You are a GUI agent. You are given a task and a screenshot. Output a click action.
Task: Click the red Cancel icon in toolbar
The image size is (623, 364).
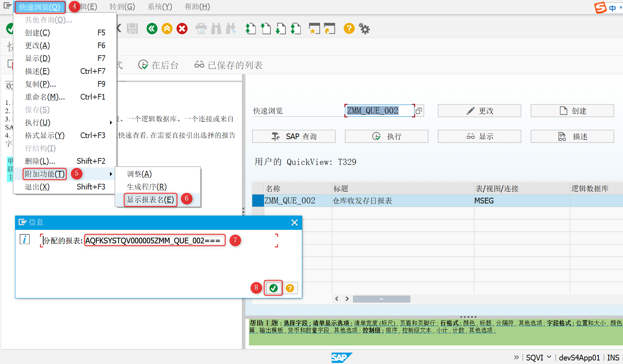[182, 29]
